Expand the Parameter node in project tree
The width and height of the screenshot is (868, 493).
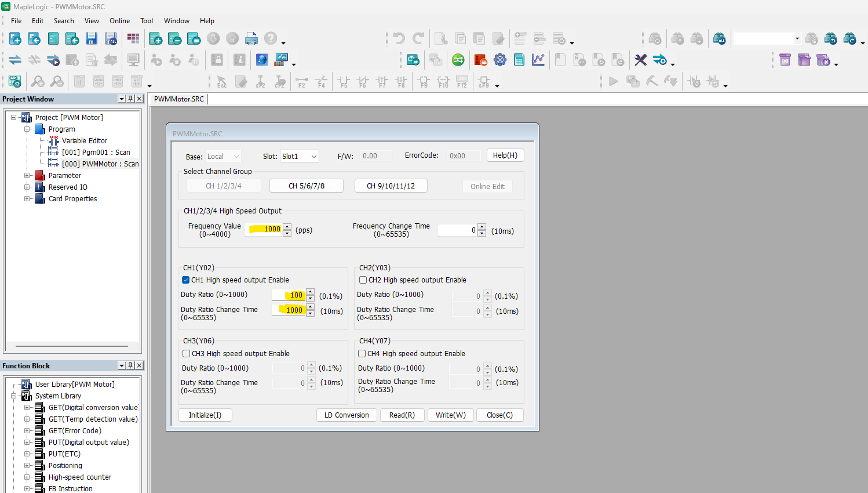(x=27, y=176)
